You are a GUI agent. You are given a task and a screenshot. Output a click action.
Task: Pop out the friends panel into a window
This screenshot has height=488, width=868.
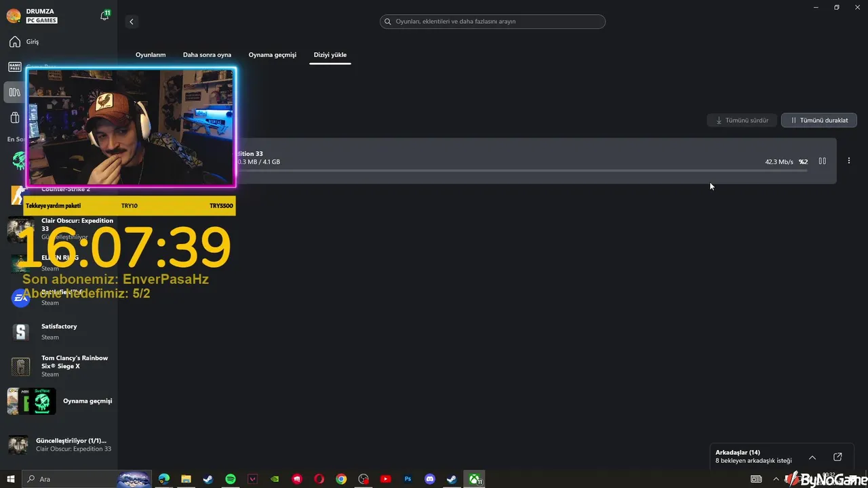click(x=837, y=457)
